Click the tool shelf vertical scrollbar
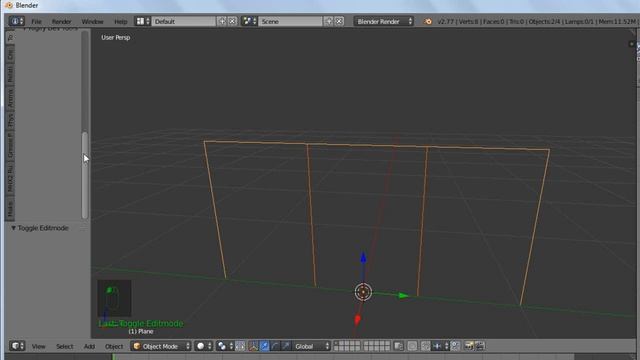This screenshot has height=360, width=640. click(x=84, y=175)
